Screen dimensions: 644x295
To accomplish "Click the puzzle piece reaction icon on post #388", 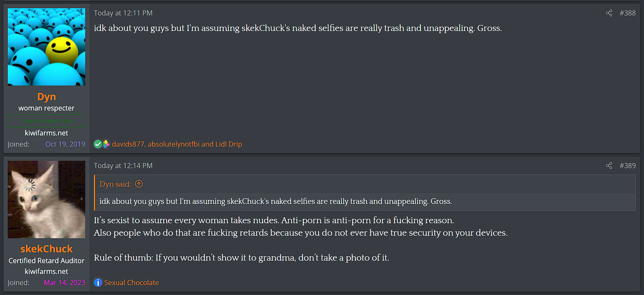I will [x=106, y=144].
